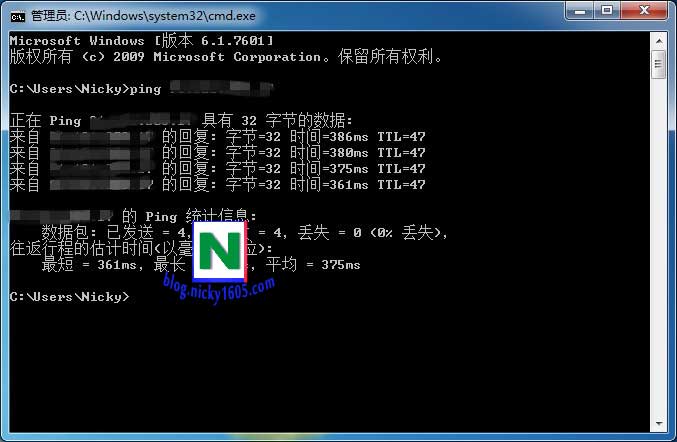
Task: Click the "丢失 = 0 (0% 丢失)" text
Action: [373, 233]
